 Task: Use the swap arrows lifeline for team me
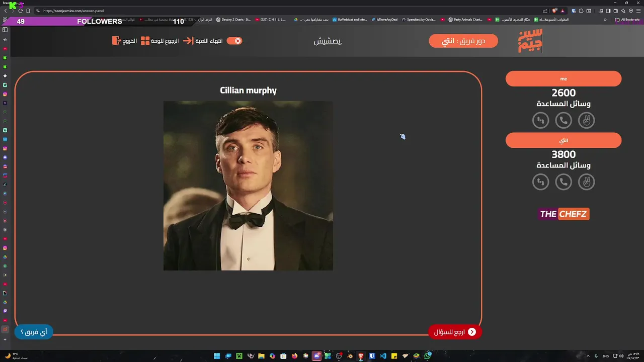point(541,120)
